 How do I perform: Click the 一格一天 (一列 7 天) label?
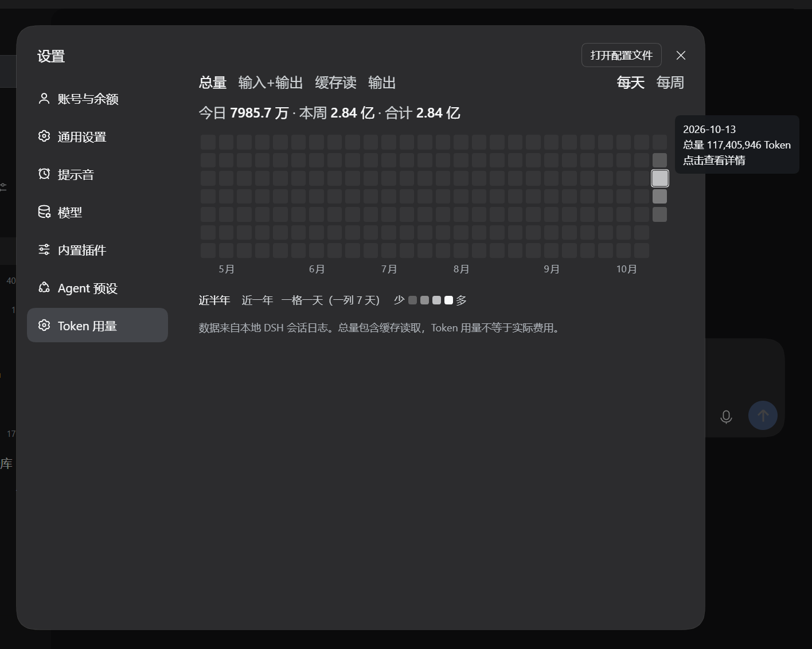tap(331, 300)
